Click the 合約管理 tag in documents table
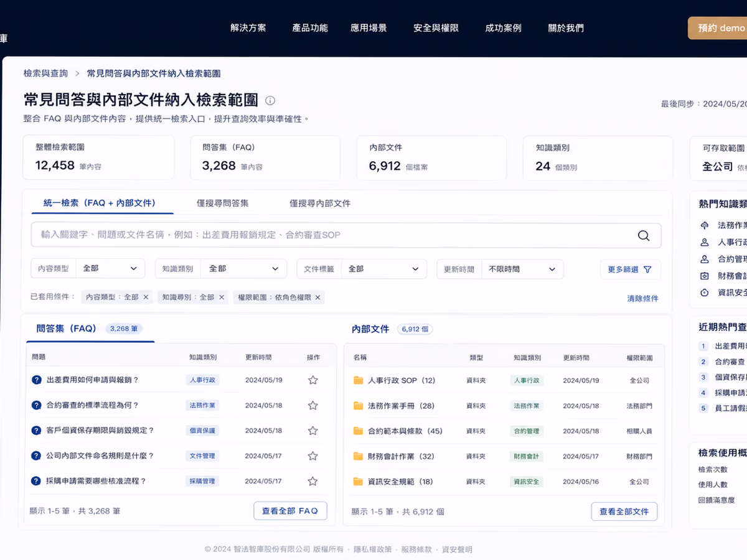This screenshot has height=560, width=747. tap(526, 431)
